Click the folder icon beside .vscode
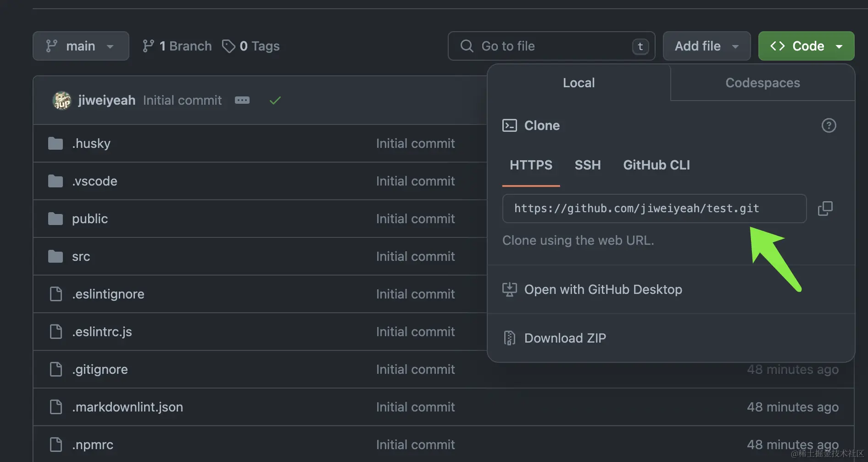 point(56,181)
